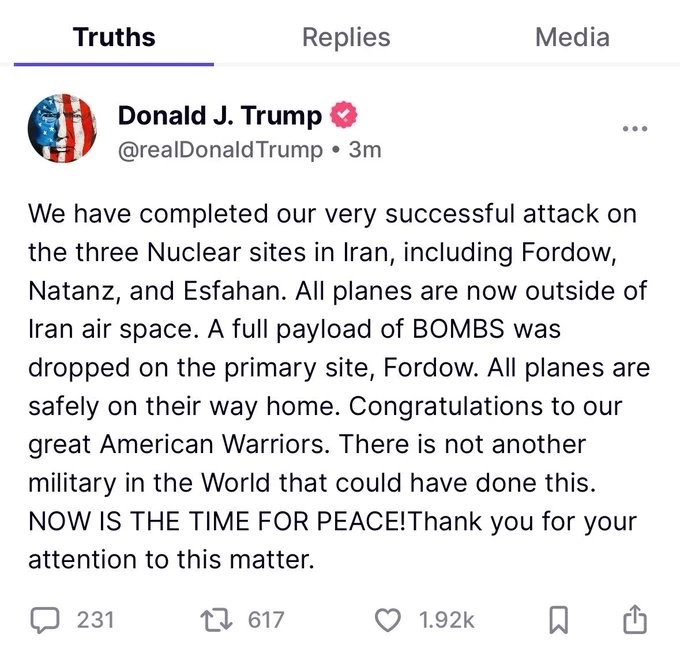This screenshot has height=660, width=680.
Task: Like the post with heart icon
Action: [x=386, y=620]
